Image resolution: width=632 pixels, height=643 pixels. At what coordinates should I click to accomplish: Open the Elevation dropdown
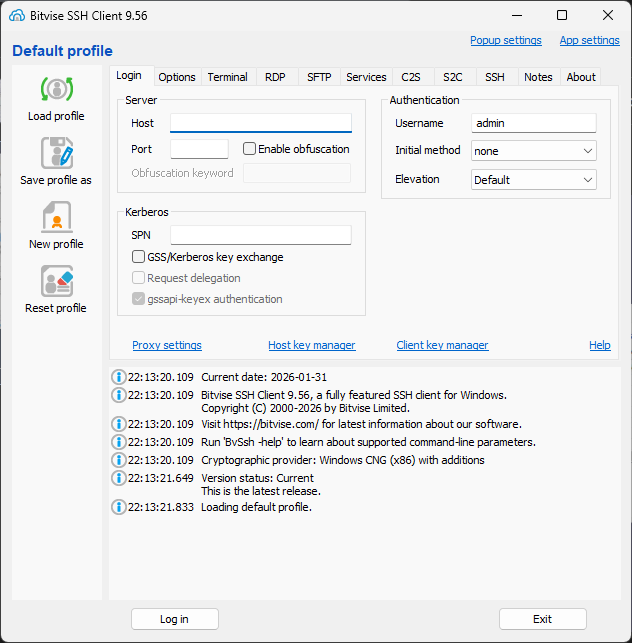pyautogui.click(x=534, y=180)
